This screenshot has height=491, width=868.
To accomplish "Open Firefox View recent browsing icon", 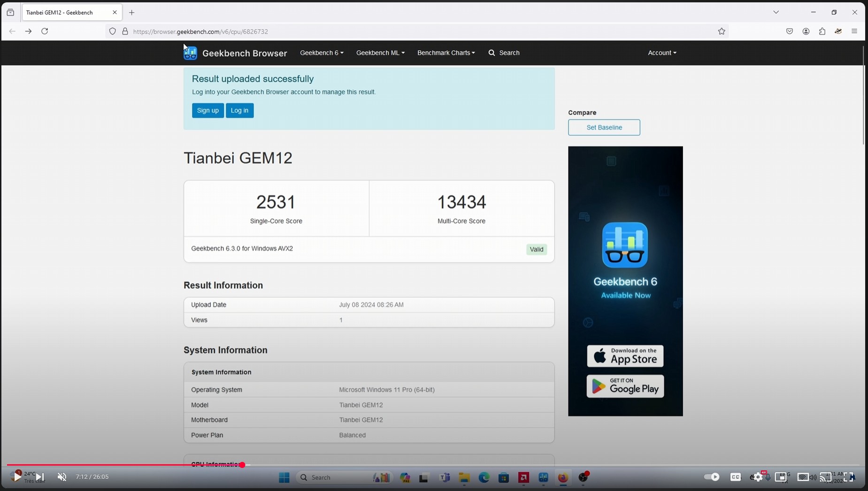I will click(x=10, y=13).
